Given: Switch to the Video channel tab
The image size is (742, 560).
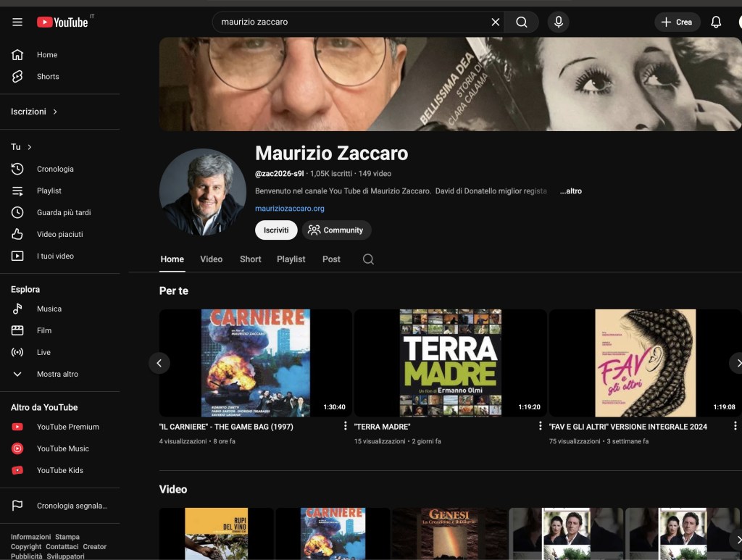Looking at the screenshot, I should [x=211, y=259].
